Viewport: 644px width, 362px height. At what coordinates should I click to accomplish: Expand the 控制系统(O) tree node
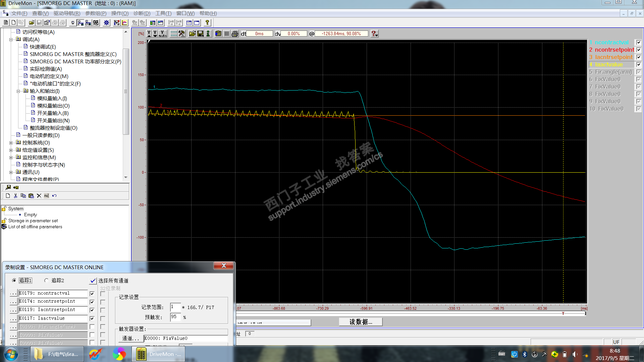[x=11, y=143]
